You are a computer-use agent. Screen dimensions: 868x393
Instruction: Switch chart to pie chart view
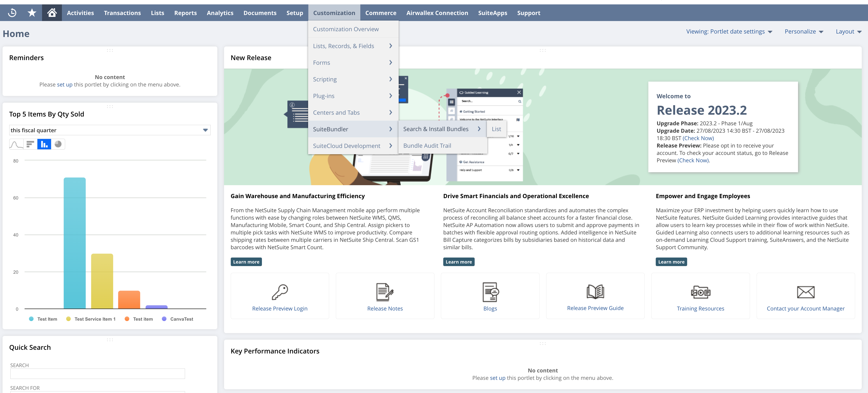click(58, 144)
